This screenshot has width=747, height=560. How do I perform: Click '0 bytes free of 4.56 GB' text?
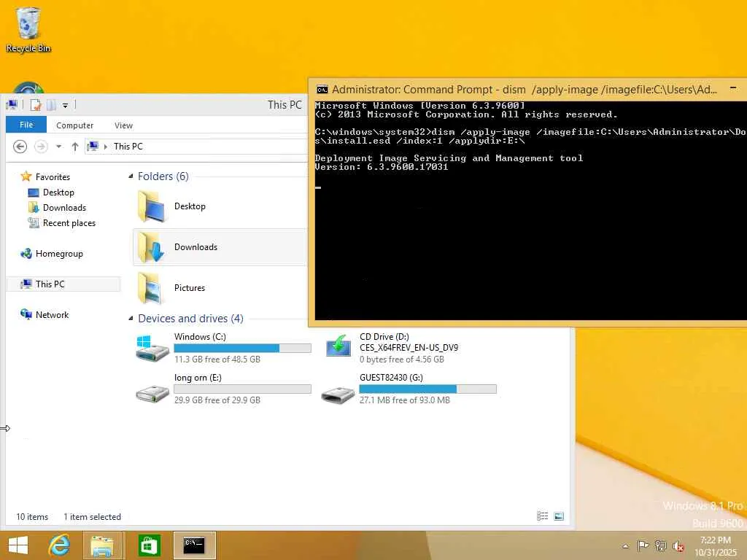click(x=402, y=359)
